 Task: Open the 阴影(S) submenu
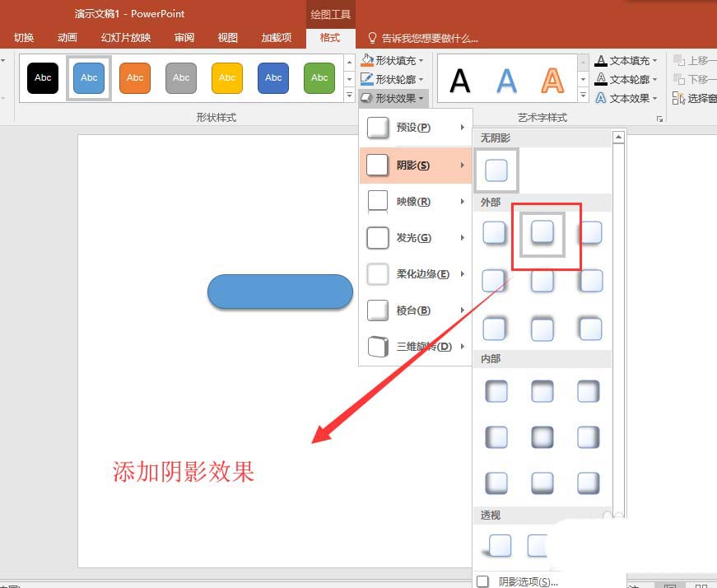pos(416,166)
